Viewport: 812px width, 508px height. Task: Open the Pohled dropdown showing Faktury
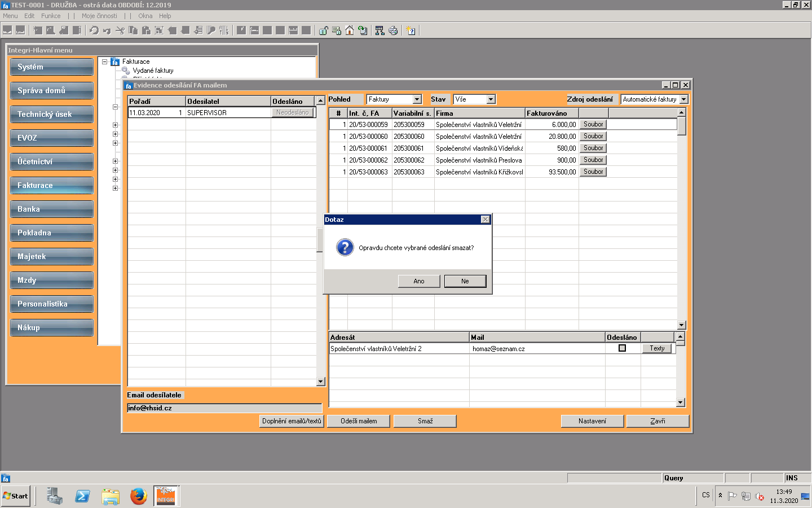click(417, 99)
